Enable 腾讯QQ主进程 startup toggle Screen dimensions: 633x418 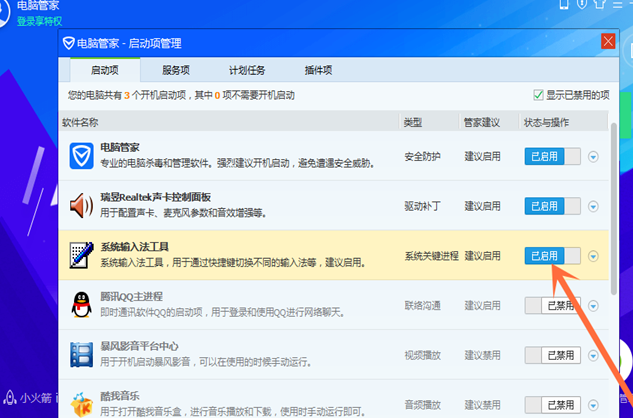point(553,305)
